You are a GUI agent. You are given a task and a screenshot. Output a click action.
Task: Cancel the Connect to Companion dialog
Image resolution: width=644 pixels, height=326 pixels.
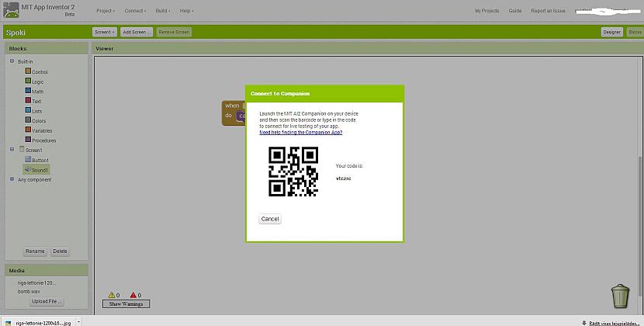tap(270, 219)
